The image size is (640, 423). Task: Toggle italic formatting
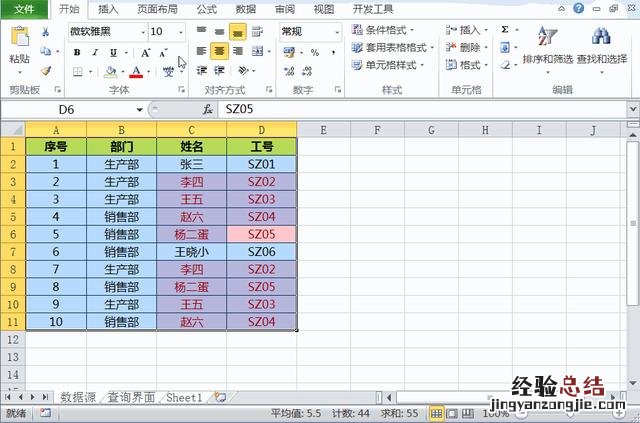(92, 52)
